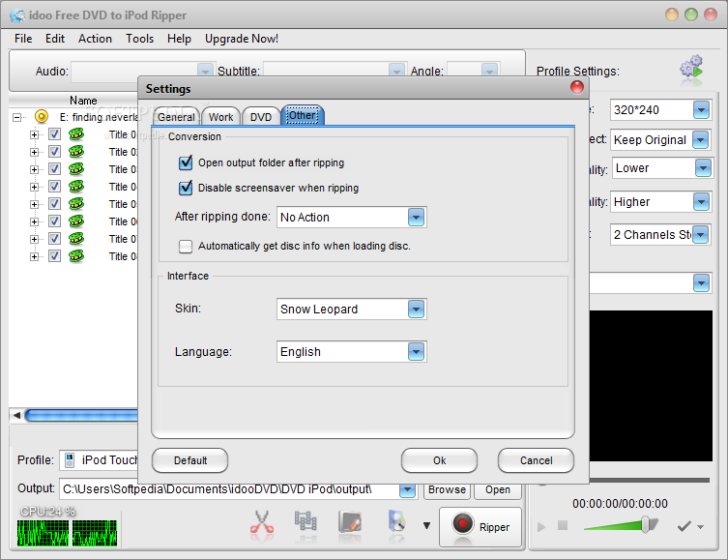Open the video edit effect icon
The width and height of the screenshot is (728, 560).
[x=350, y=522]
